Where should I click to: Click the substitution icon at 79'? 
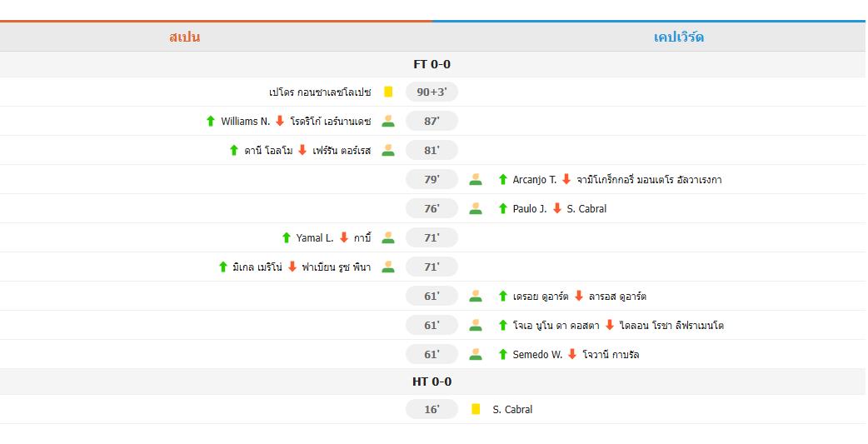pos(476,179)
